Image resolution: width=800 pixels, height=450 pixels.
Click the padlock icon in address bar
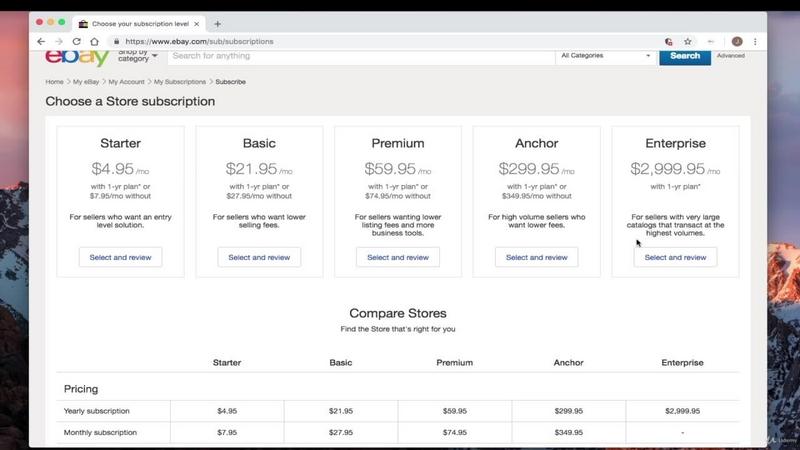[x=116, y=41]
